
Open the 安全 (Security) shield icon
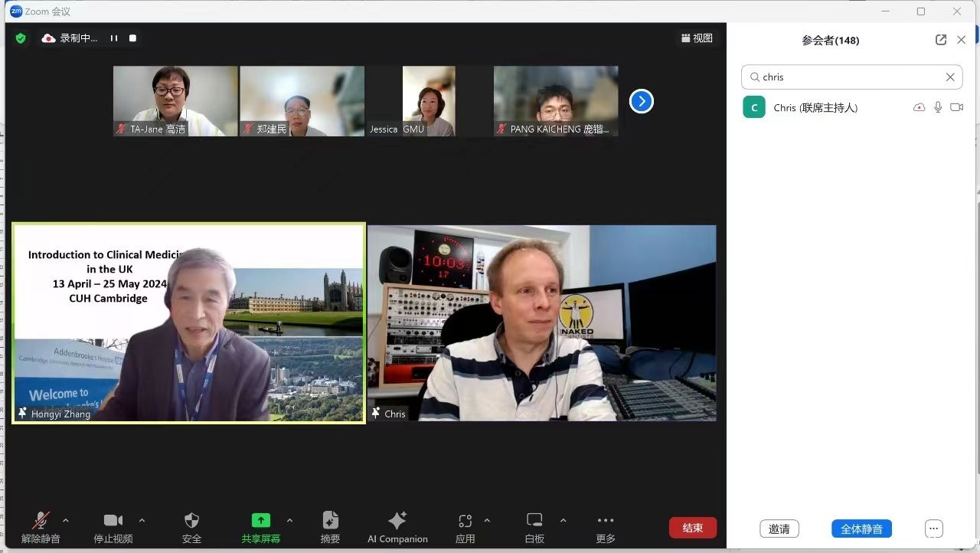(x=191, y=522)
